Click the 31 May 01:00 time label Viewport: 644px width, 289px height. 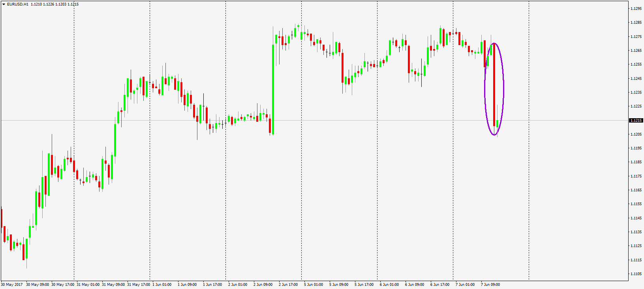(88, 285)
